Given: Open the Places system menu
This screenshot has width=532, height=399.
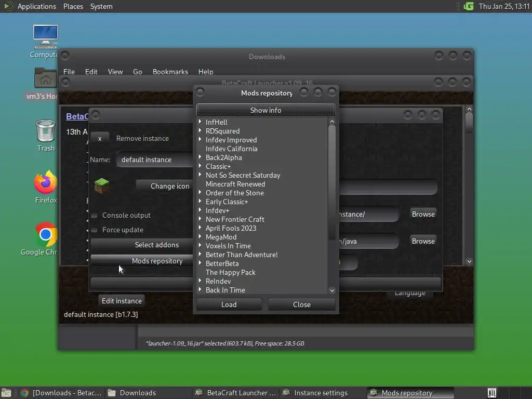Looking at the screenshot, I should click(x=73, y=6).
